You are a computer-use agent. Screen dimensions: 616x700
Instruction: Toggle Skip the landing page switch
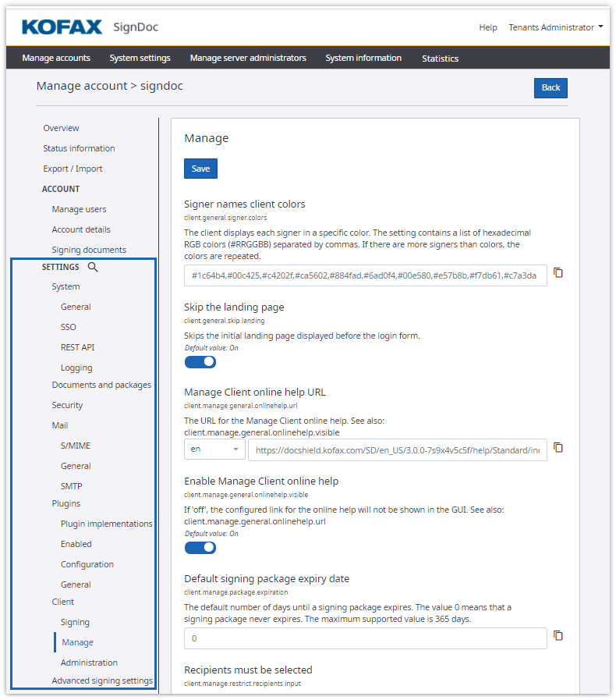click(x=200, y=361)
